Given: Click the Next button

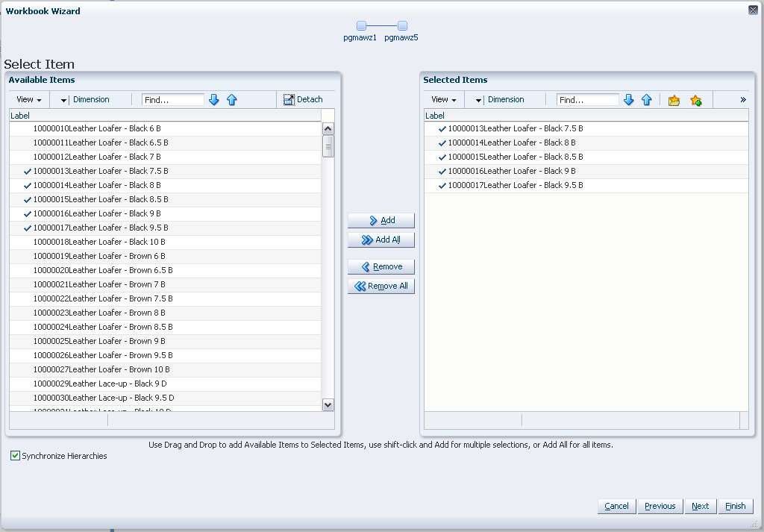Looking at the screenshot, I should [700, 506].
